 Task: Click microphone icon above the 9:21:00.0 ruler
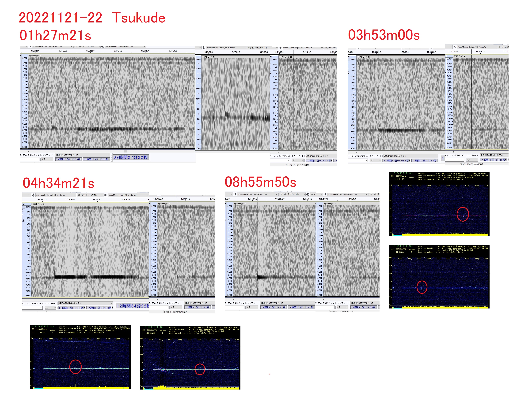tap(280, 48)
